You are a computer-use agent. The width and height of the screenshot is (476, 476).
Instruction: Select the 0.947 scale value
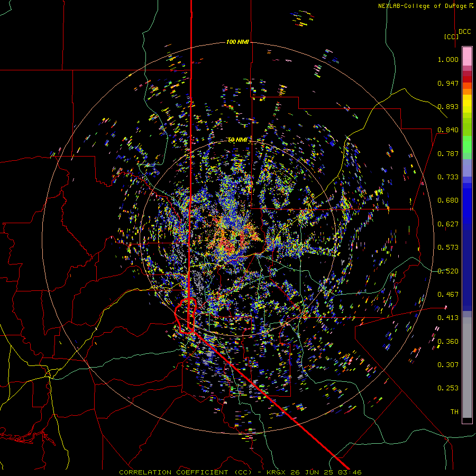point(448,83)
